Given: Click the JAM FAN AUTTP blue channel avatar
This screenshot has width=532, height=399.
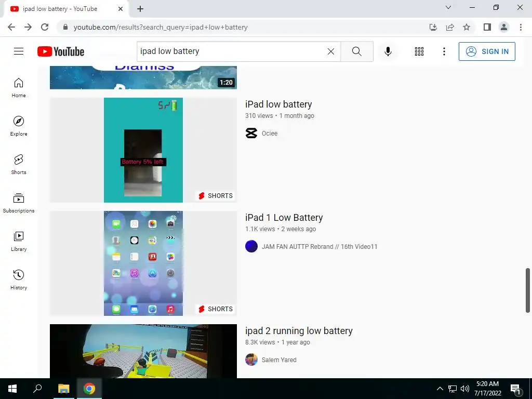Looking at the screenshot, I should [251, 246].
